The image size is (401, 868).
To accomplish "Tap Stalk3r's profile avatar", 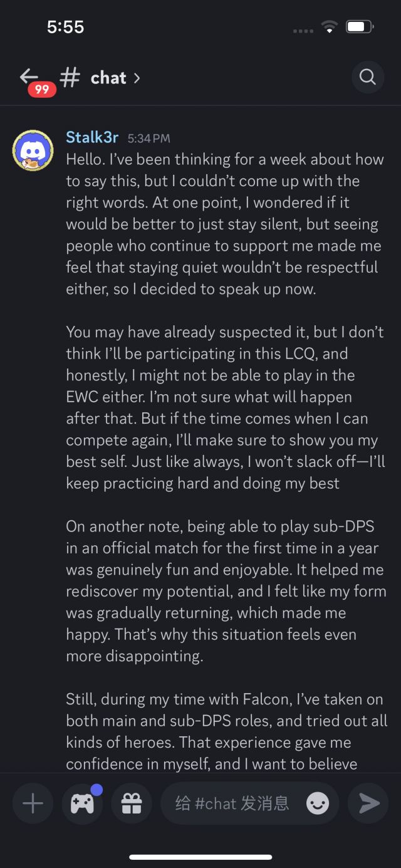I will [x=33, y=150].
